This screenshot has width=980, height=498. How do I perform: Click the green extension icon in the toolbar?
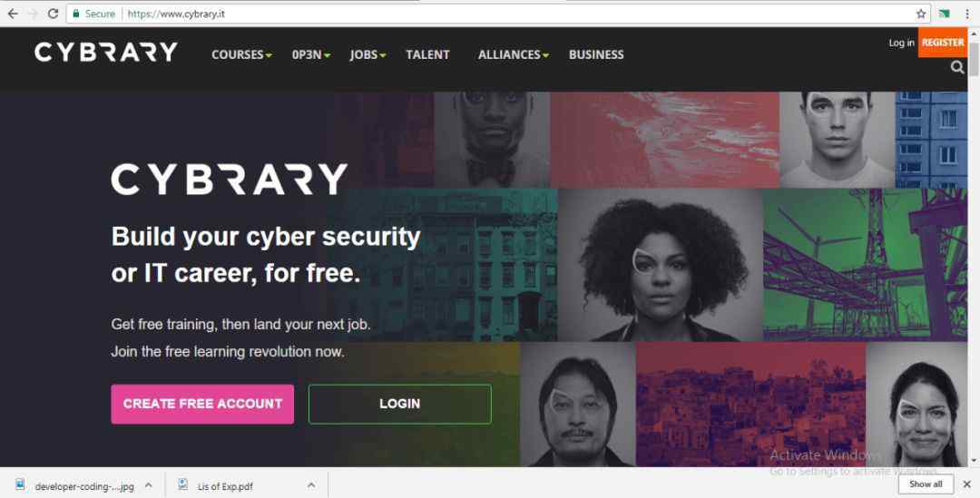(x=945, y=14)
